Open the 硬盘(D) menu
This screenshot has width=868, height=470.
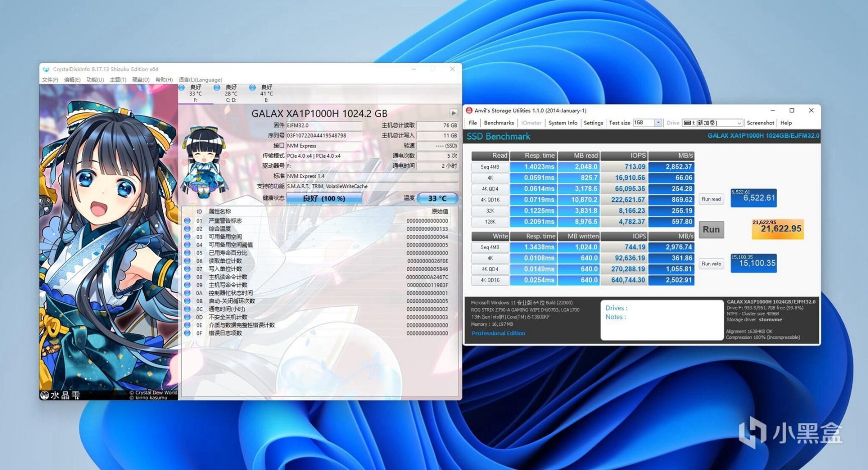[x=141, y=80]
